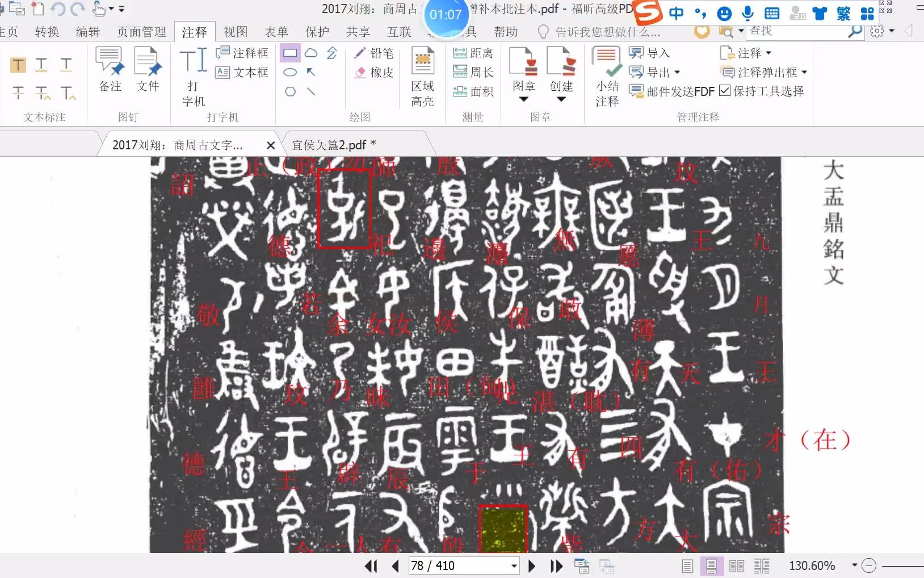Viewport: 924px width, 578px height.
Task: Click the Undo arrow in quick toolbar
Action: (x=57, y=9)
